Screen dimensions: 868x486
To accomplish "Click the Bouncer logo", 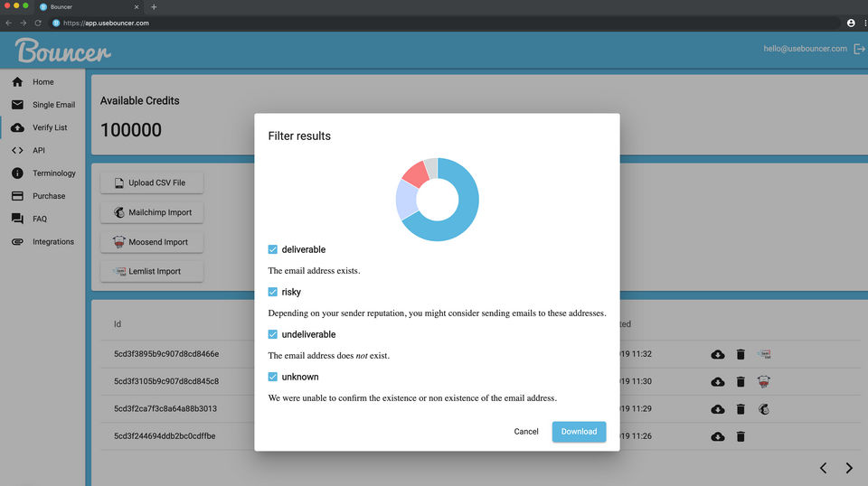I will coord(62,51).
